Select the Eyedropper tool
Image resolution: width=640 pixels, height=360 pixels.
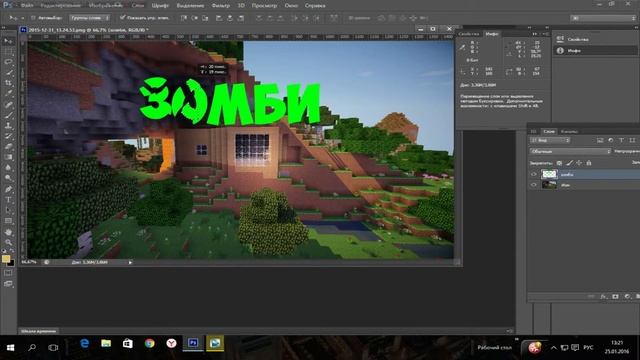[8, 93]
